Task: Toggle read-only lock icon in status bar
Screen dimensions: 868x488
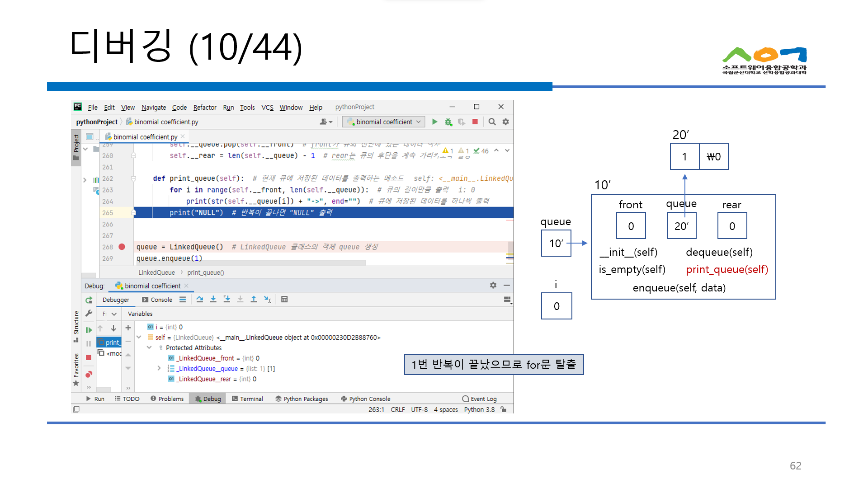Action: 504,410
